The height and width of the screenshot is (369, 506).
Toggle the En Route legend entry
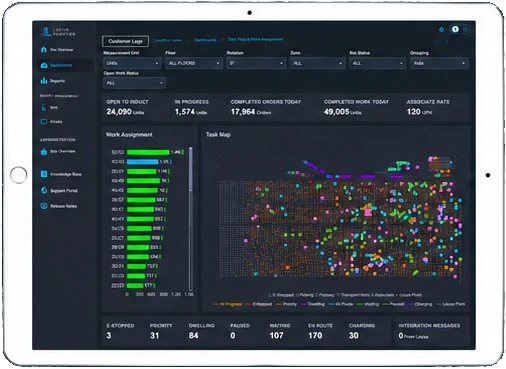tap(341, 304)
